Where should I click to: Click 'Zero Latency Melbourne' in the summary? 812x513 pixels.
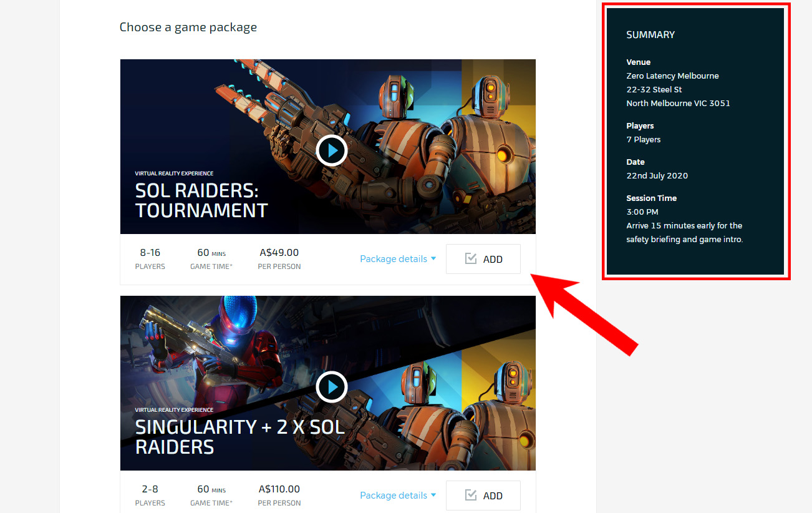pyautogui.click(x=672, y=76)
